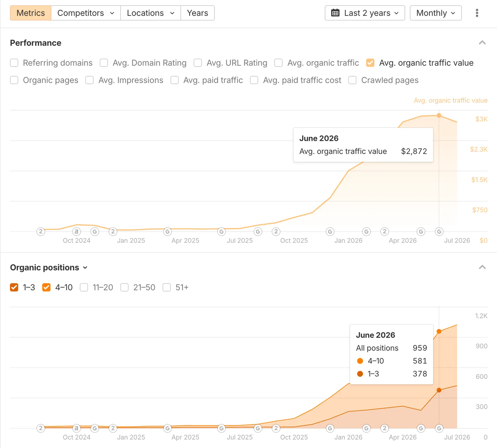This screenshot has height=448, width=497.
Task: Open the Monthly interval dropdown
Action: (435, 13)
